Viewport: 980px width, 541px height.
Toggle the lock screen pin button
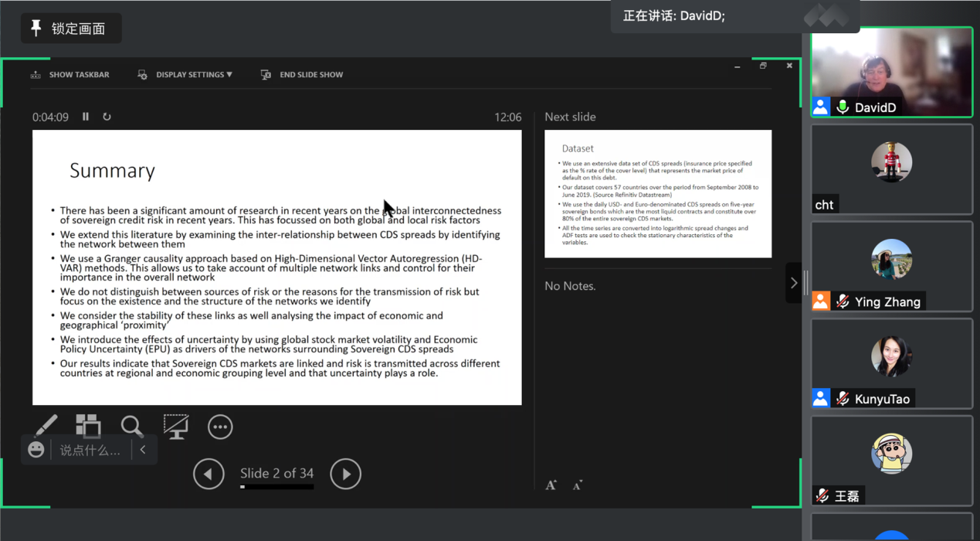(x=71, y=29)
